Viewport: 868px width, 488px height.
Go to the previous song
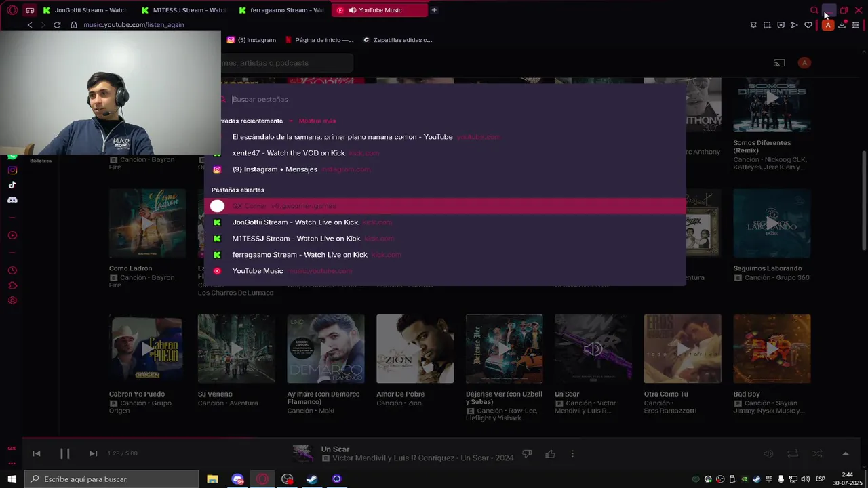click(x=37, y=454)
